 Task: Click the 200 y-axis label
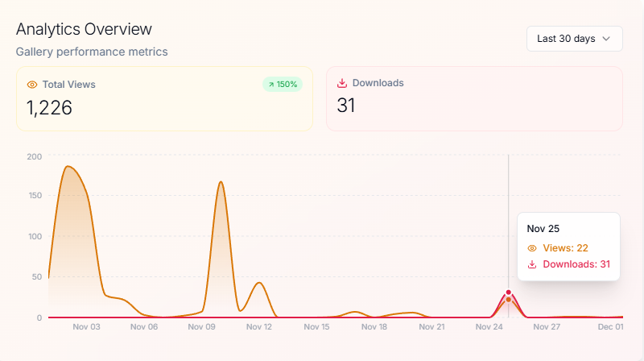34,156
